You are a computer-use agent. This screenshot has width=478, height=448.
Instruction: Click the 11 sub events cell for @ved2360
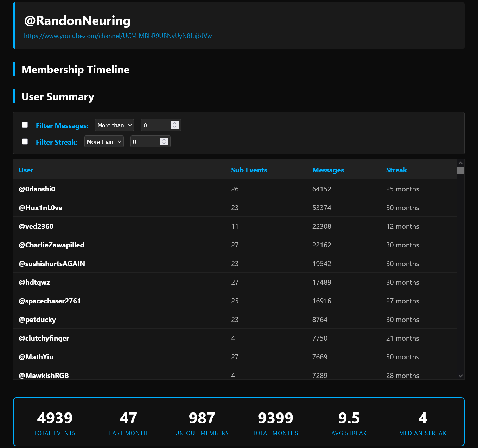point(235,226)
